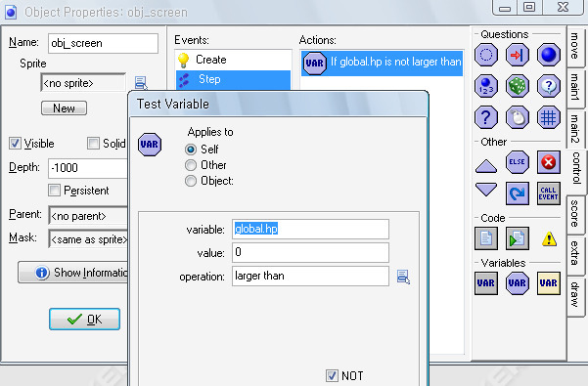Add the Comment warning-triangle icon
The height and width of the screenshot is (386, 588).
549,238
